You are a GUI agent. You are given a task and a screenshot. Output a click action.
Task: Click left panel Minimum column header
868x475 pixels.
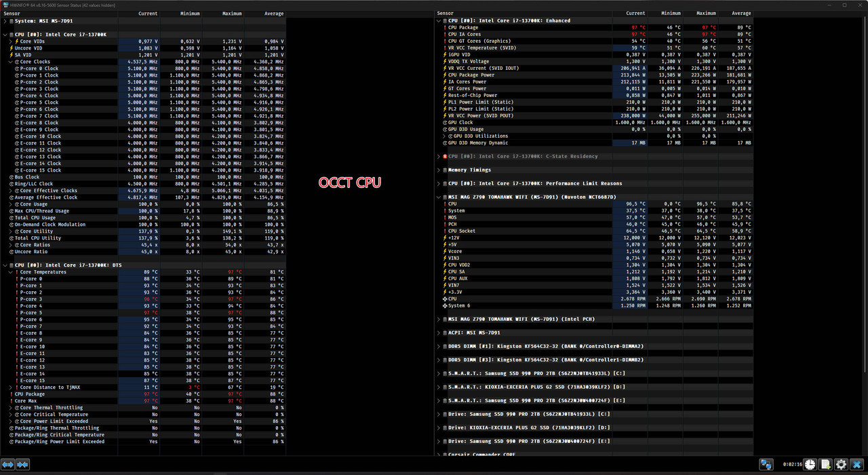(x=180, y=14)
